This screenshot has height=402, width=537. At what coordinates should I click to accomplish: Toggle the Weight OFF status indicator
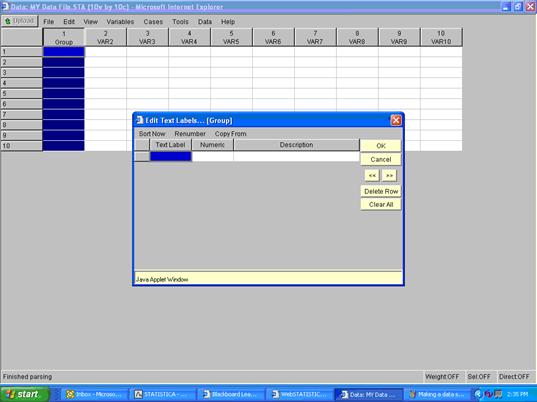point(442,377)
